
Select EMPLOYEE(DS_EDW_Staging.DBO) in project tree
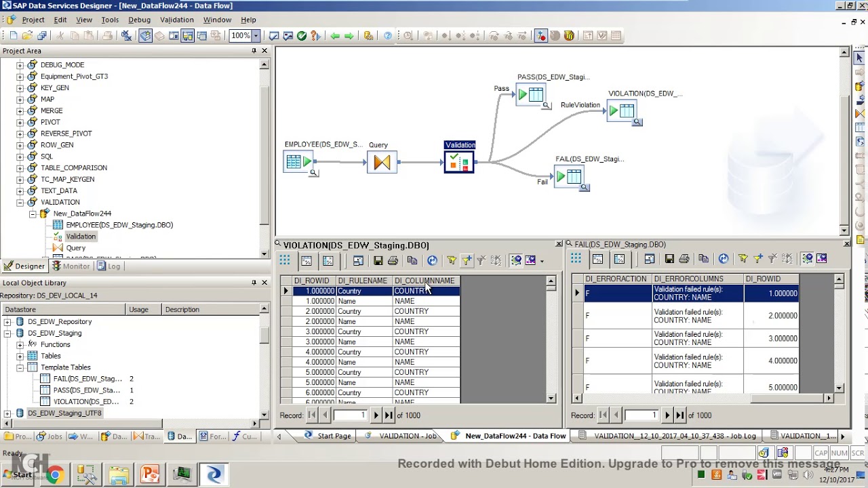(119, 225)
